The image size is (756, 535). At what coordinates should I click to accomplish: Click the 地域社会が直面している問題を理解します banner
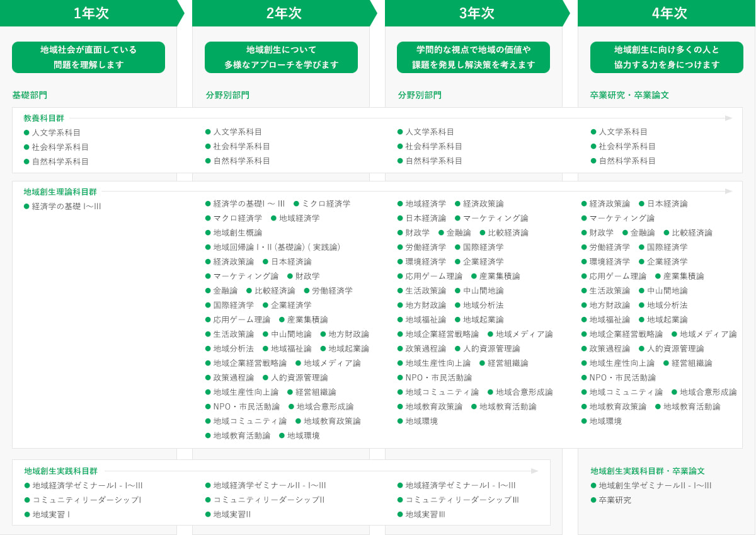[x=88, y=57]
